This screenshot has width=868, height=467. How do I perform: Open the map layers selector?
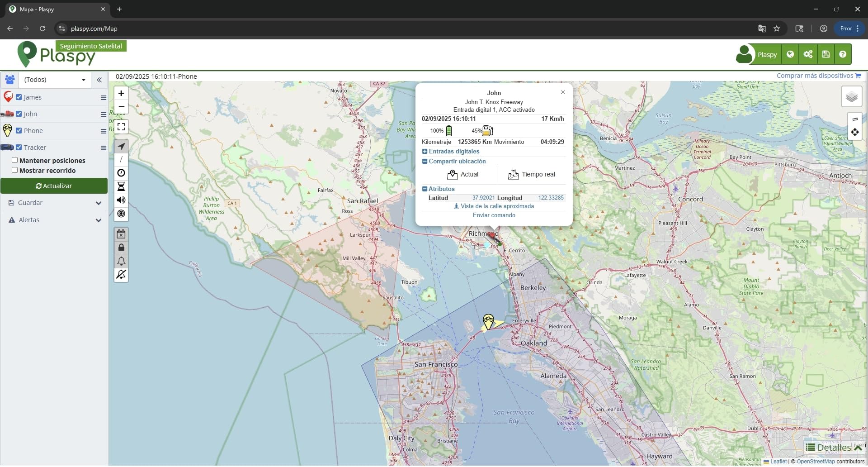pos(851,97)
